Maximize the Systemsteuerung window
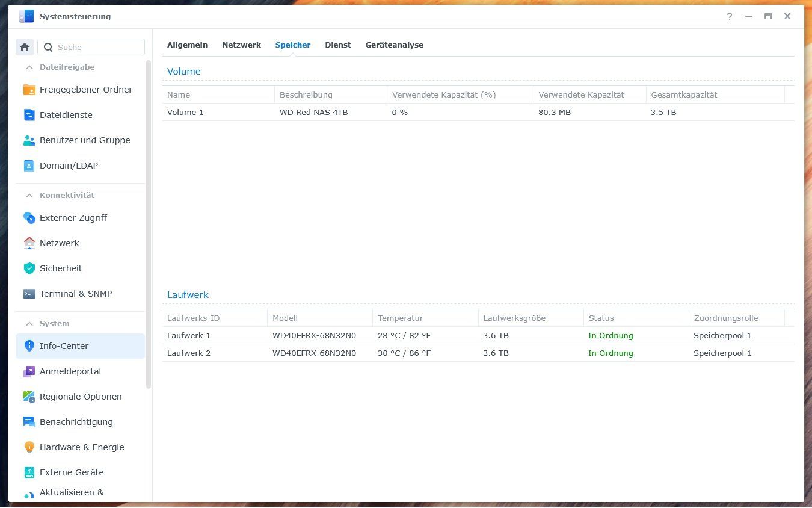 pos(768,17)
